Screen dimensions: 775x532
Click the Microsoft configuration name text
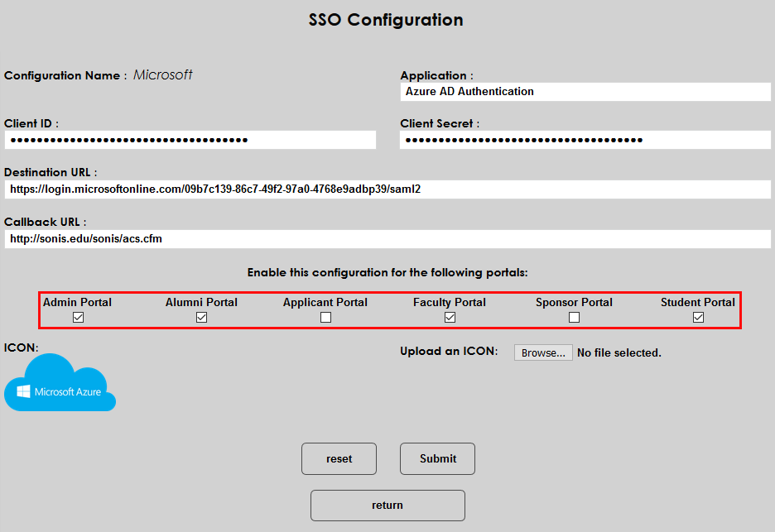pyautogui.click(x=163, y=75)
